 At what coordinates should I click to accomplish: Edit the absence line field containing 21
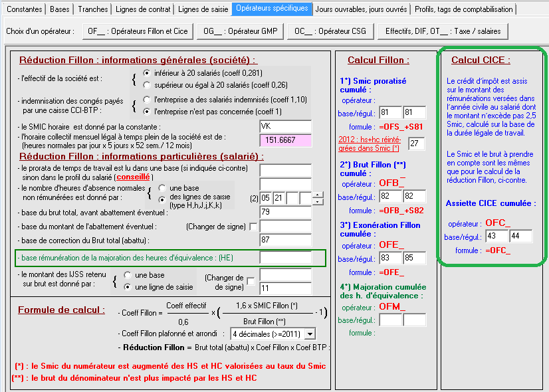tap(278, 199)
